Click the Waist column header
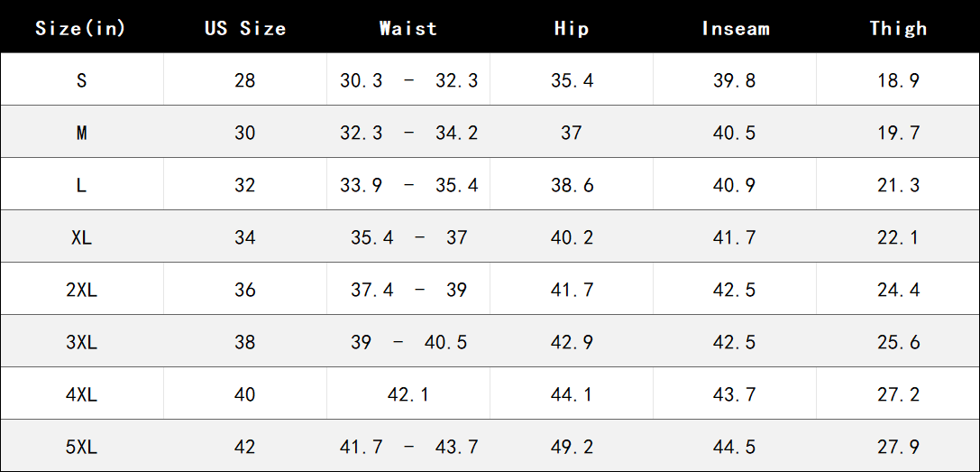Image resolution: width=980 pixels, height=472 pixels. point(408,28)
